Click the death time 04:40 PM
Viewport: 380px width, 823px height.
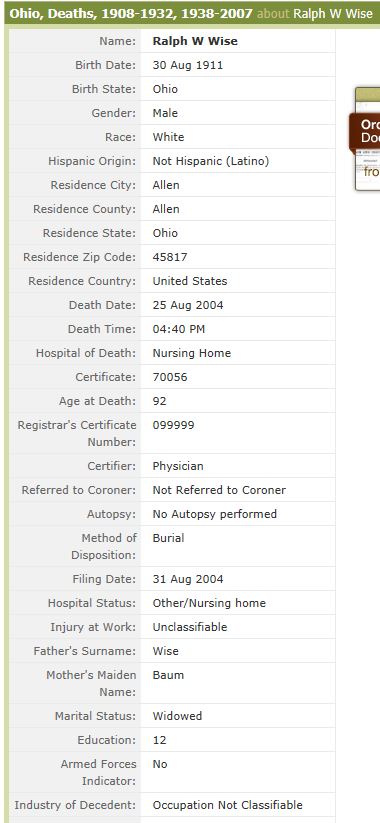pyautogui.click(x=178, y=329)
